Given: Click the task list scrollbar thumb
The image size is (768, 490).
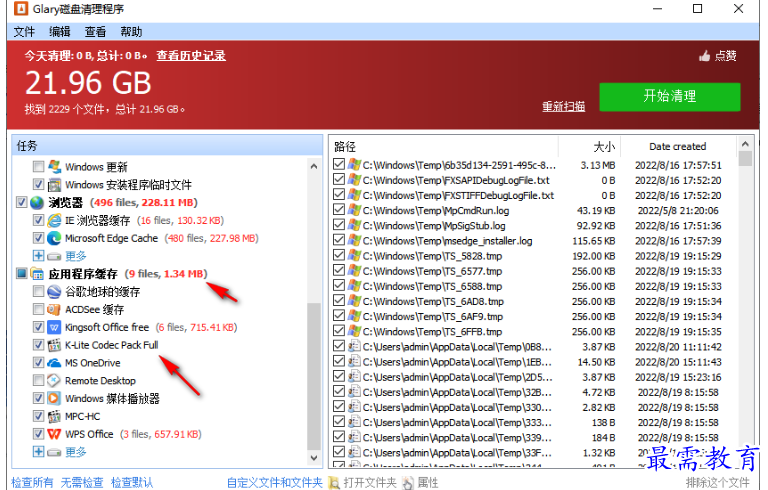Looking at the screenshot, I should coord(314,376).
